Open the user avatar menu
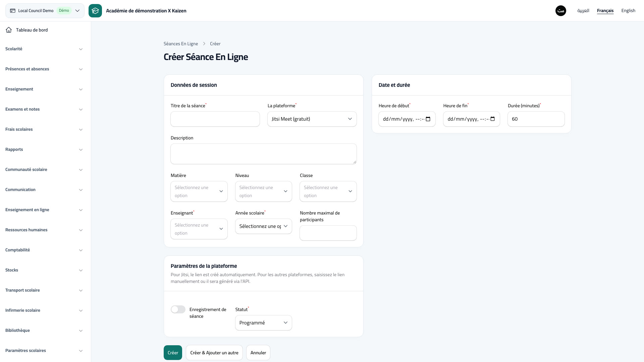 561,11
